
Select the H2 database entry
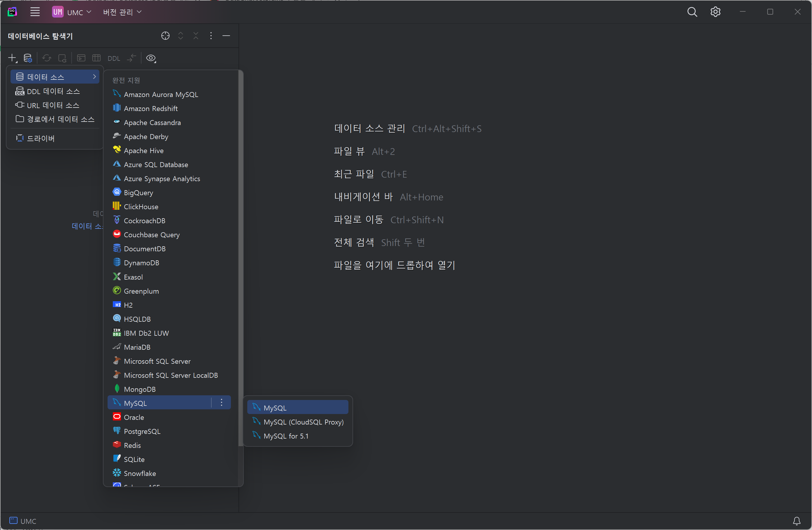click(169, 304)
